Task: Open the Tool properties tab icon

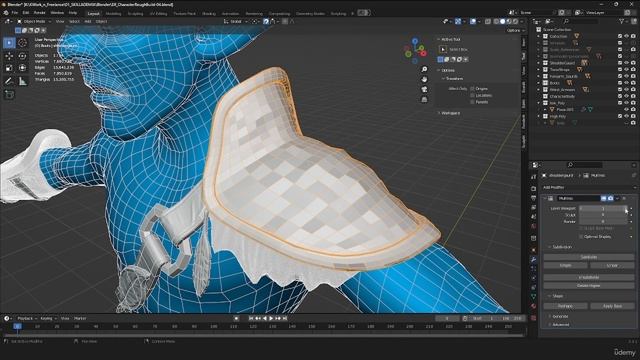Action: 533,177
